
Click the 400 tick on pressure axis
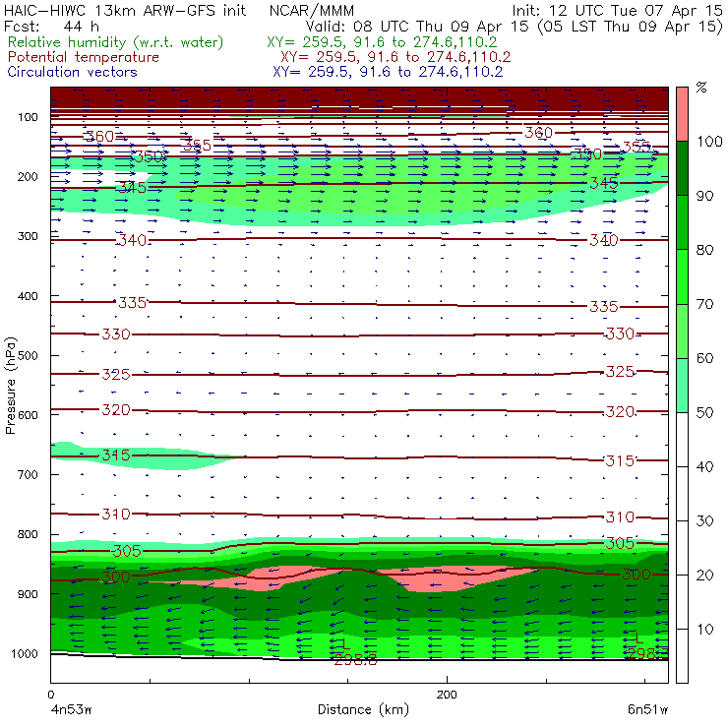tap(28, 296)
